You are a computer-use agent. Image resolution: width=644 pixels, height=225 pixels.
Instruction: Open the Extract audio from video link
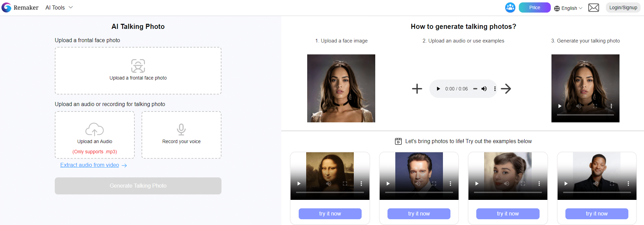pyautogui.click(x=89, y=165)
